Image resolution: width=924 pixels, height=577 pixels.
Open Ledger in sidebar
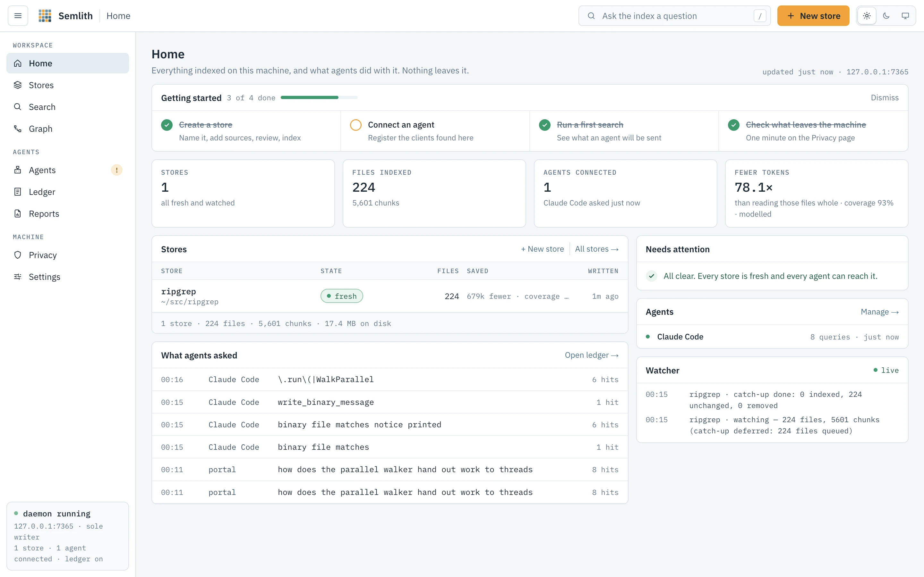point(68,192)
